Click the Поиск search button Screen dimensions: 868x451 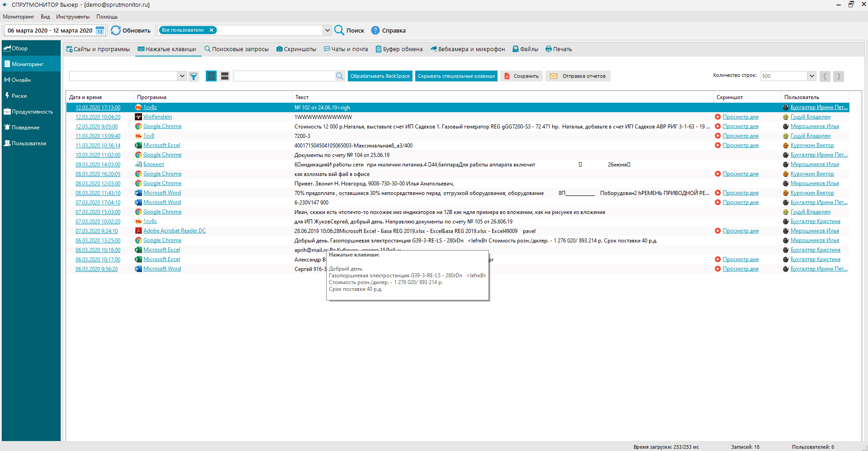(x=349, y=30)
